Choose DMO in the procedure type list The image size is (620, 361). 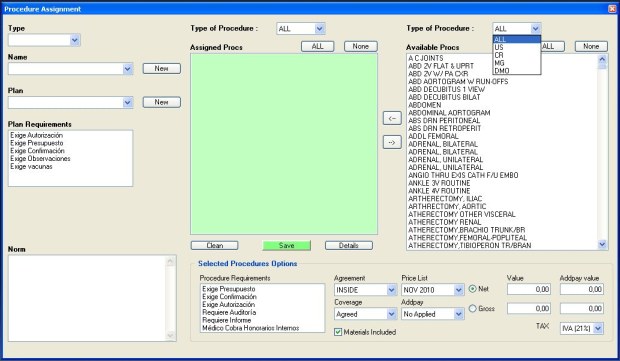coord(516,71)
